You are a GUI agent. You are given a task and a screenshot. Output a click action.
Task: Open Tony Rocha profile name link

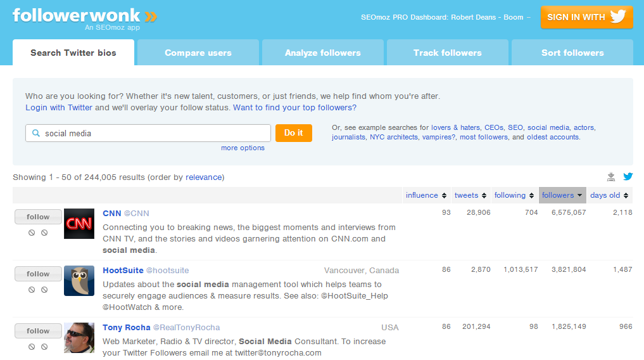[x=127, y=328]
